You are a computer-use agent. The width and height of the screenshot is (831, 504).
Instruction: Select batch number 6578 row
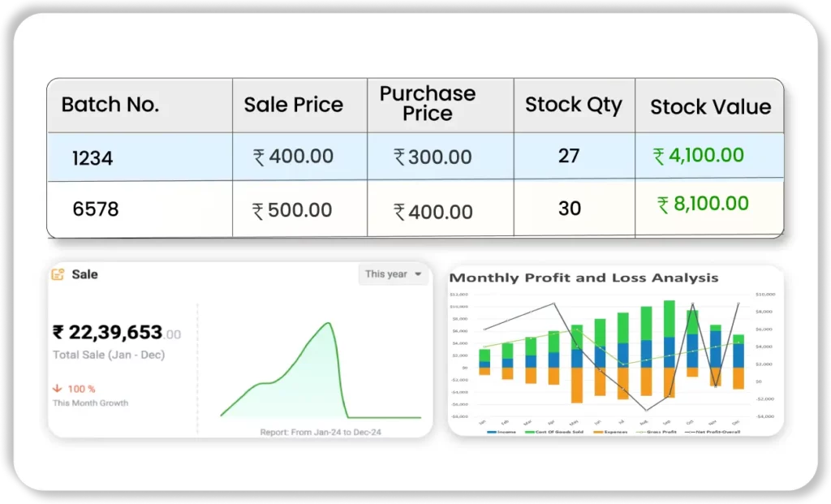[x=96, y=209]
